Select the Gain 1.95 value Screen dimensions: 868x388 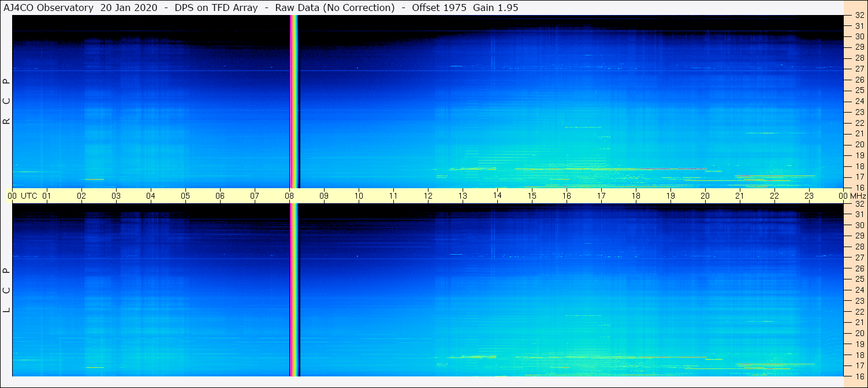coord(496,8)
